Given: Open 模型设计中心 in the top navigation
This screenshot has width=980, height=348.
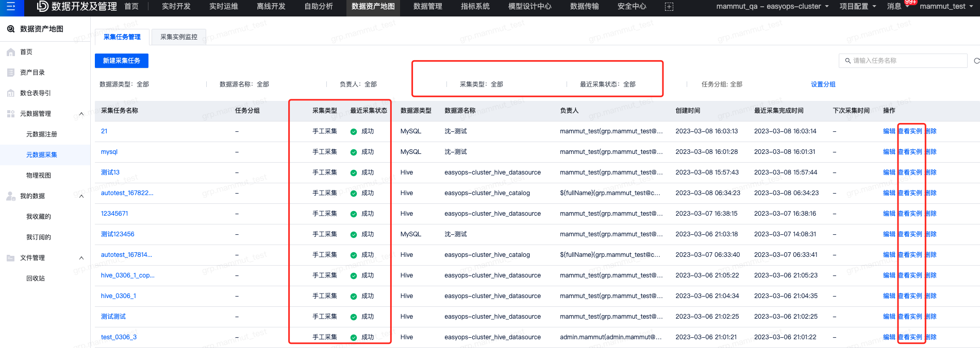Looking at the screenshot, I should pos(530,7).
